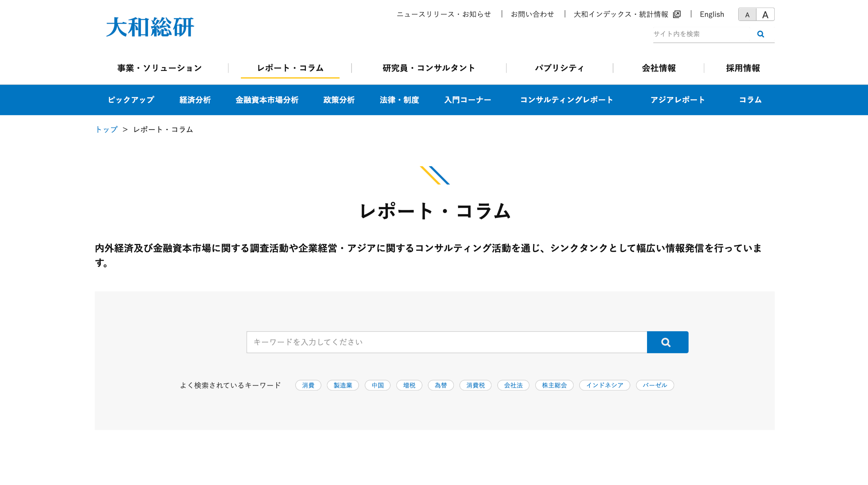The height and width of the screenshot is (485, 868).
Task: Click the 増税 keyword tag
Action: click(409, 385)
